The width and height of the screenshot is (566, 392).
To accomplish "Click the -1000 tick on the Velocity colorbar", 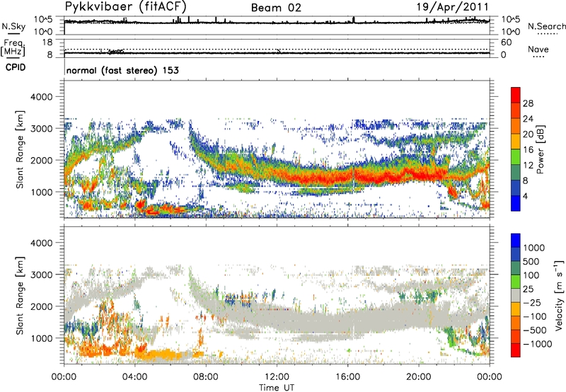I will tap(537, 344).
